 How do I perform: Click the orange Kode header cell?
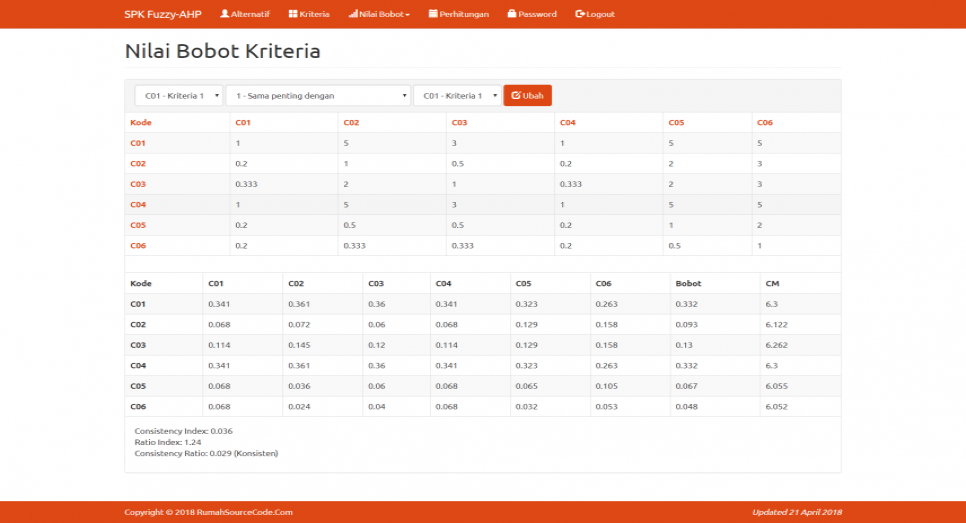(x=140, y=123)
